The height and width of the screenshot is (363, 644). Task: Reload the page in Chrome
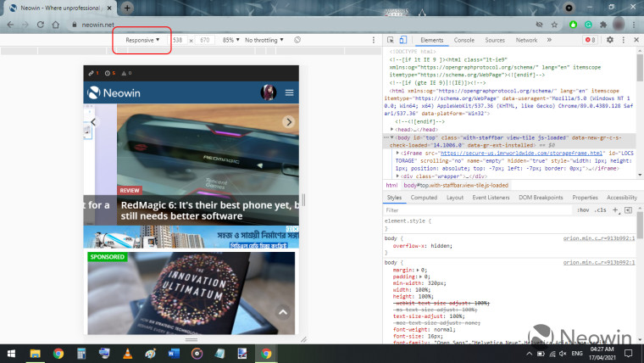tap(41, 25)
